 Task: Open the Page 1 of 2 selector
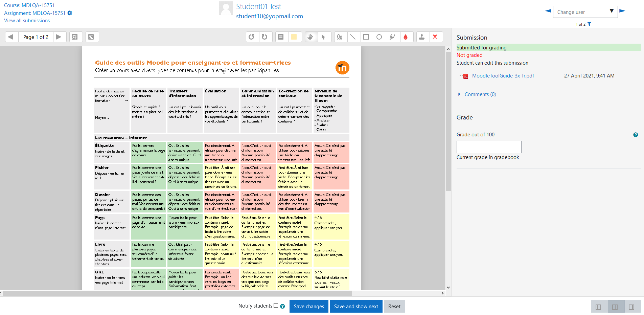[x=36, y=37]
